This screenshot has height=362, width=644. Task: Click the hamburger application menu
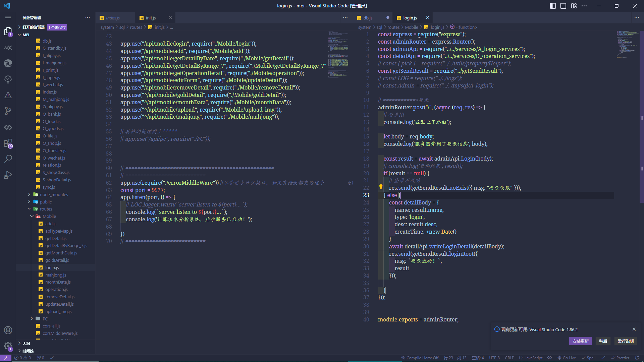pyautogui.click(x=8, y=17)
